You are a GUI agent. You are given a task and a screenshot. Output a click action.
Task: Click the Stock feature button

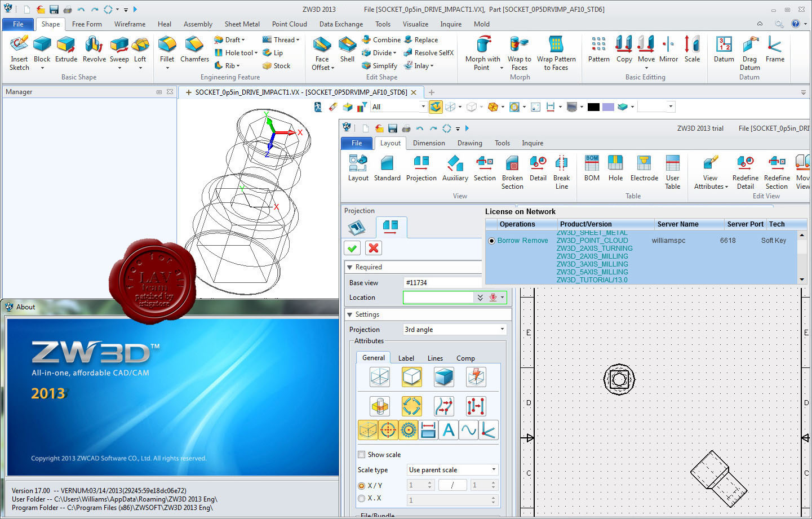click(x=277, y=65)
